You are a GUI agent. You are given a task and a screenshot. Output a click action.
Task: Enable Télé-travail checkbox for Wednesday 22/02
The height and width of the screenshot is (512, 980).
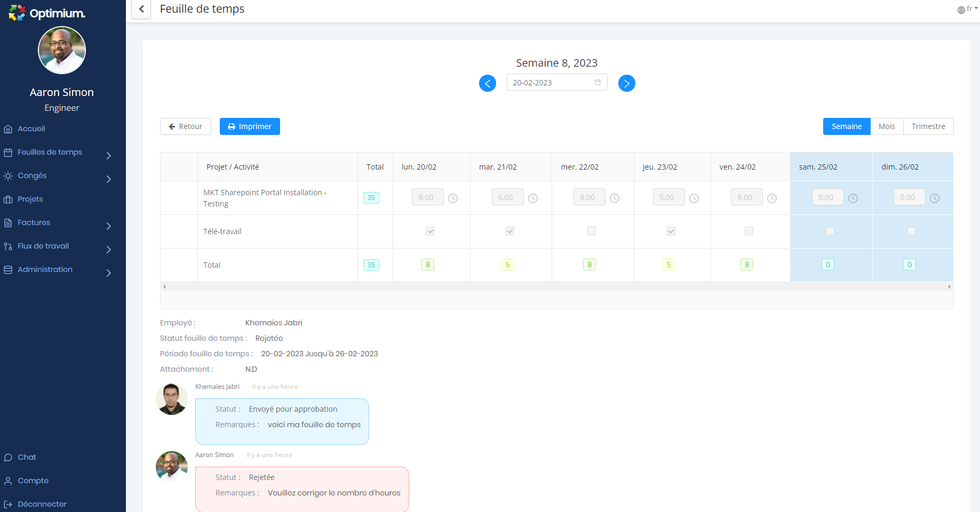tap(591, 231)
